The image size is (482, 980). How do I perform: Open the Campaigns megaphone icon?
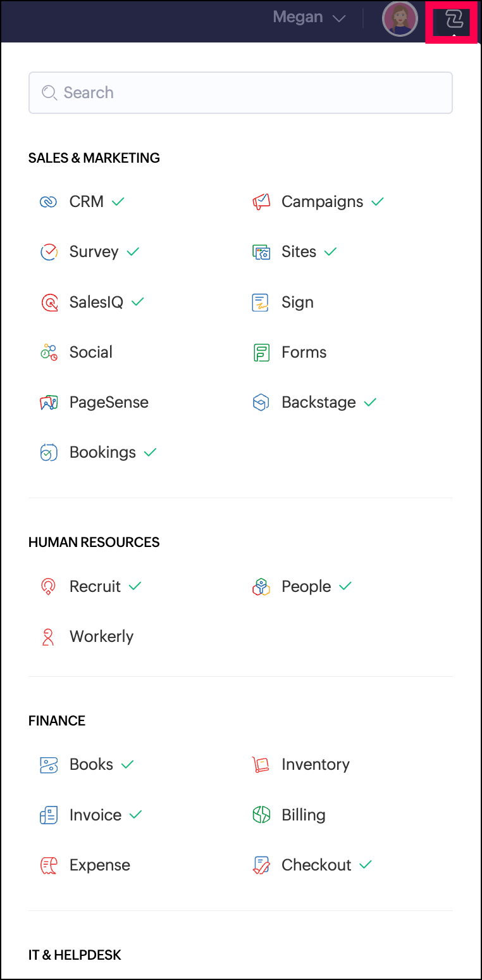pos(261,202)
